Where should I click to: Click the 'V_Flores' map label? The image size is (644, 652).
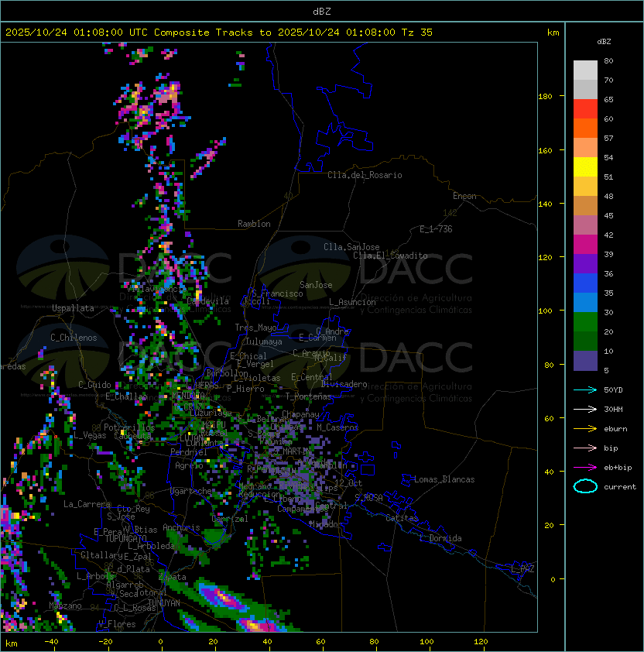tap(117, 624)
